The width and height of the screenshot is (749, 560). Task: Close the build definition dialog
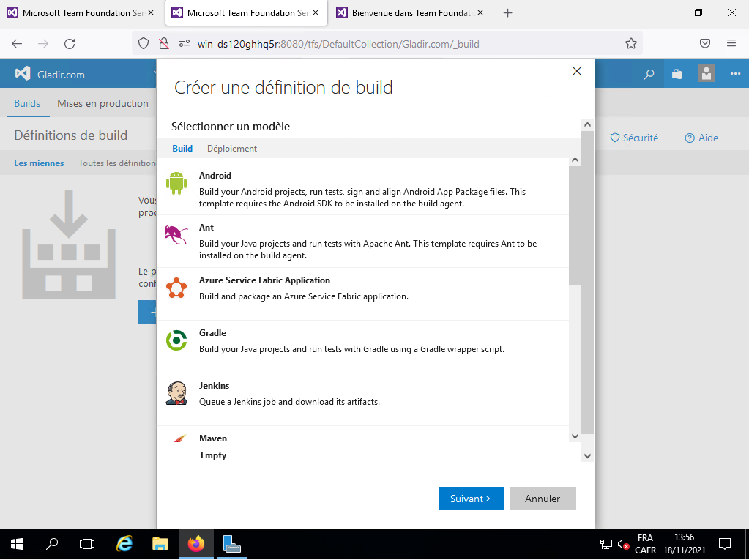click(577, 71)
